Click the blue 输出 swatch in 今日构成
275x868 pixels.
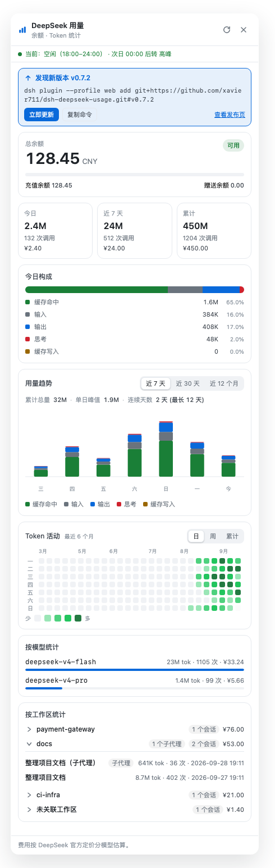click(x=27, y=327)
